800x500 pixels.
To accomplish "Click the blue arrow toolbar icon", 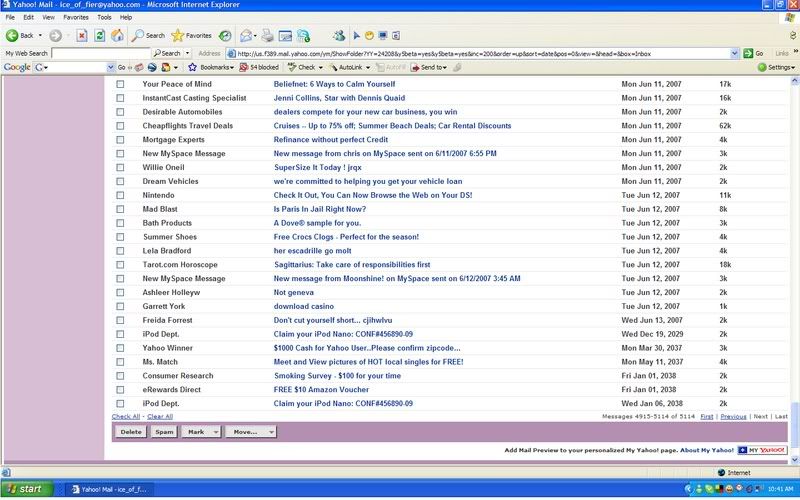I will click(357, 35).
